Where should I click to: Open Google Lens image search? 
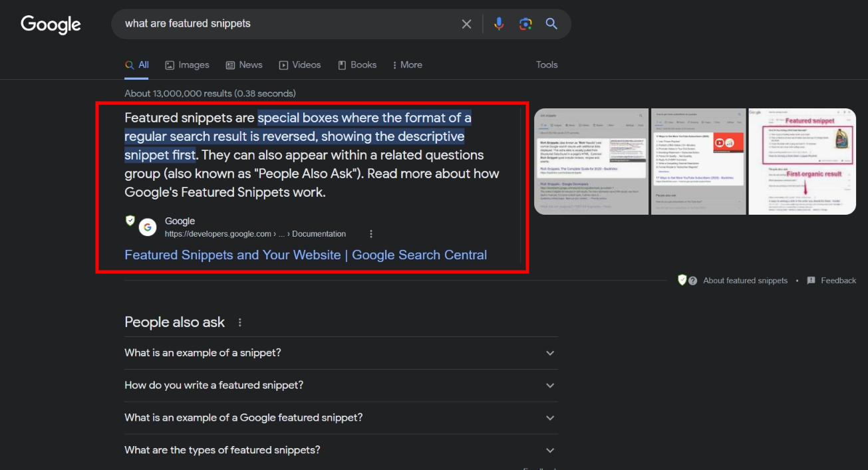click(525, 24)
